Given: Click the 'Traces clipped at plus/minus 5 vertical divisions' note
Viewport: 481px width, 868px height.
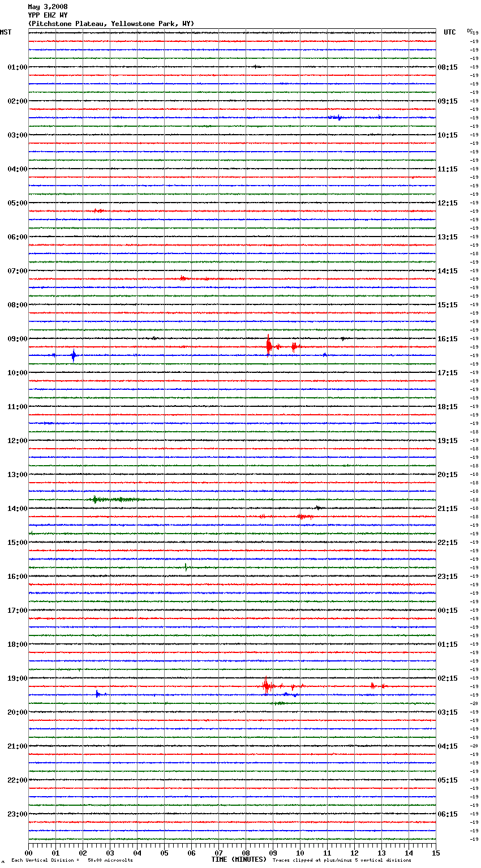Looking at the screenshot, I should tap(342, 861).
